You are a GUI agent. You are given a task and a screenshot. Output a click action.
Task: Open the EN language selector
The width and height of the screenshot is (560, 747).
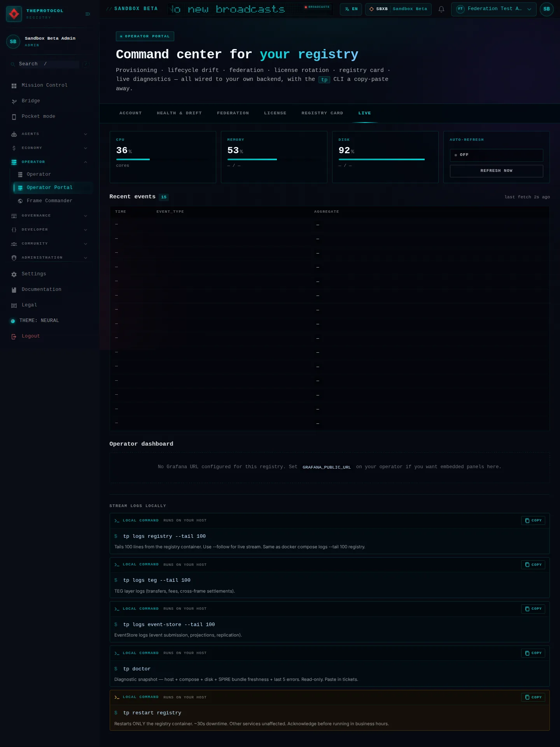[351, 9]
